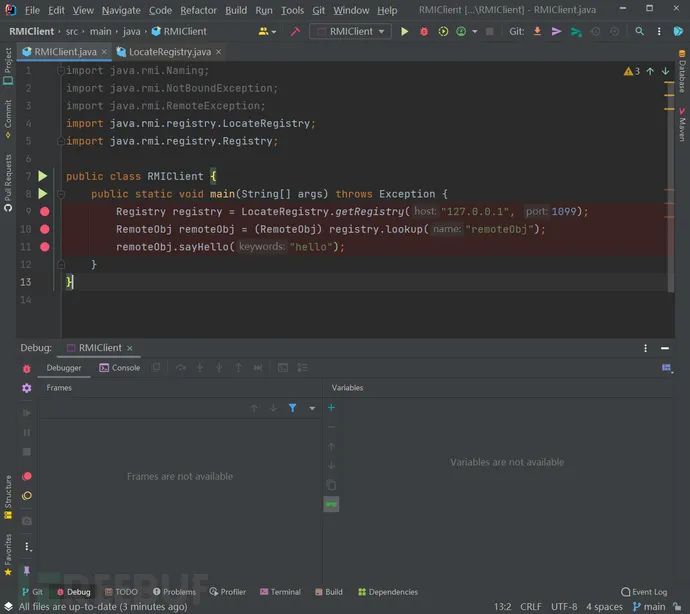Commit changes using Git send icon
Viewport: 690px width, 614px height.
556,32
